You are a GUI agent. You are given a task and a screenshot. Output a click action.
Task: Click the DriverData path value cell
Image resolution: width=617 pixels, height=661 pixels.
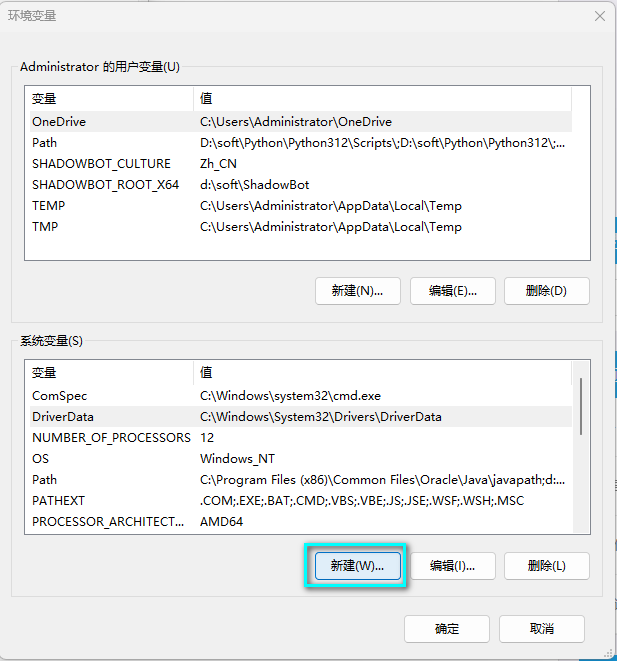321,417
